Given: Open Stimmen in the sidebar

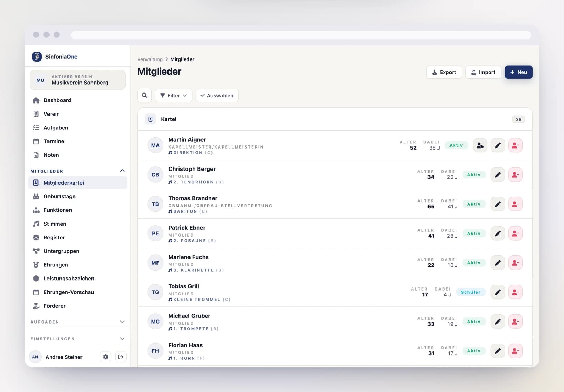Looking at the screenshot, I should coord(78,224).
